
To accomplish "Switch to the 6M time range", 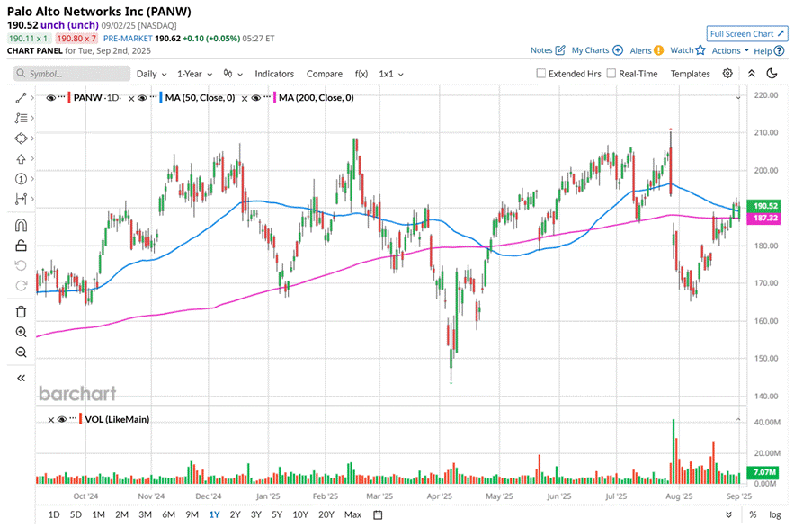I will coord(168,514).
